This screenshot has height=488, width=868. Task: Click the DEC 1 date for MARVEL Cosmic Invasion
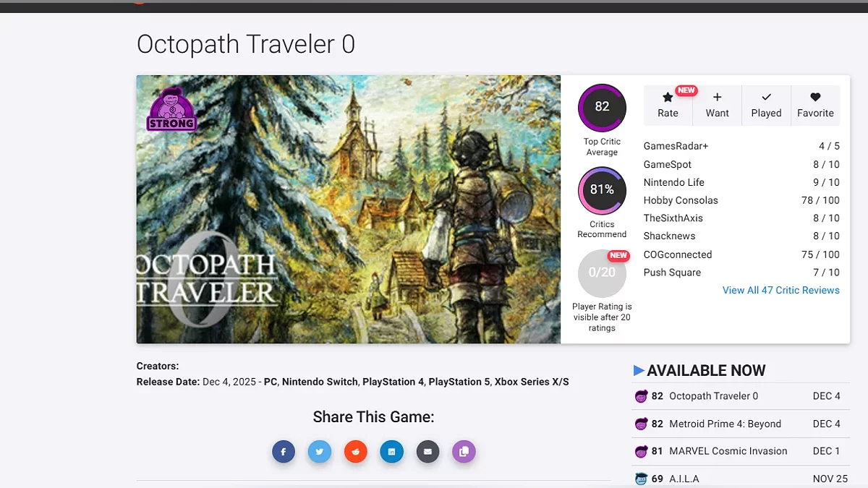(827, 451)
